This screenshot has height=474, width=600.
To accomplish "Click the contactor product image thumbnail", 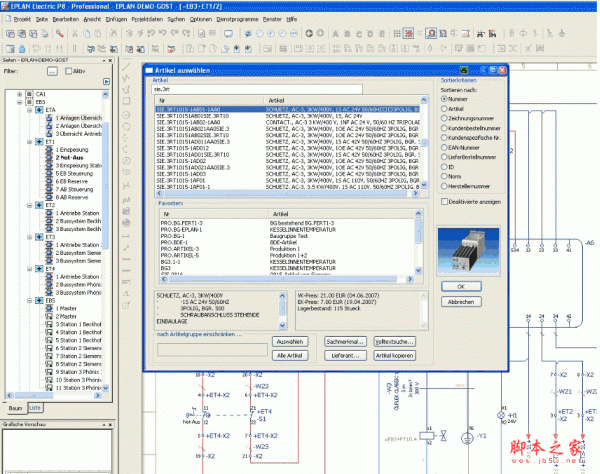I will click(x=470, y=249).
